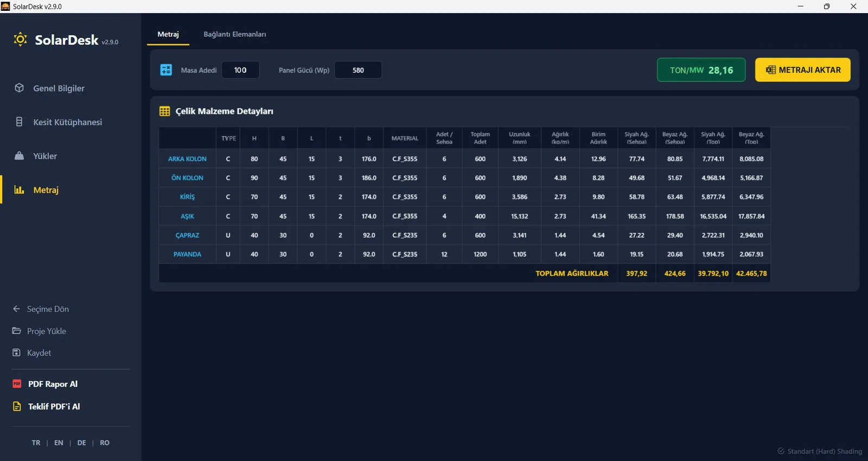The width and height of the screenshot is (868, 461).
Task: Click the SolarDesk sun logo icon
Action: (20, 39)
